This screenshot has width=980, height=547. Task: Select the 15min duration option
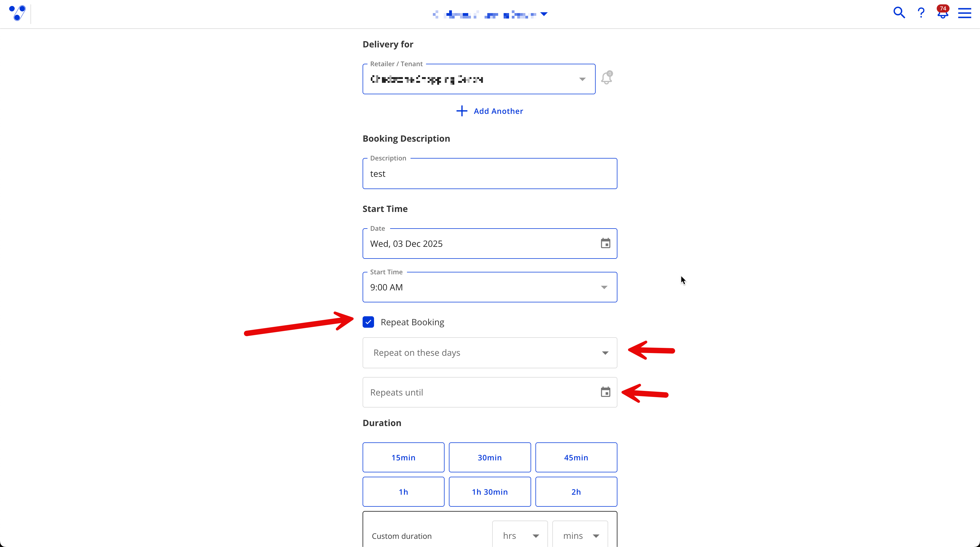coord(403,457)
